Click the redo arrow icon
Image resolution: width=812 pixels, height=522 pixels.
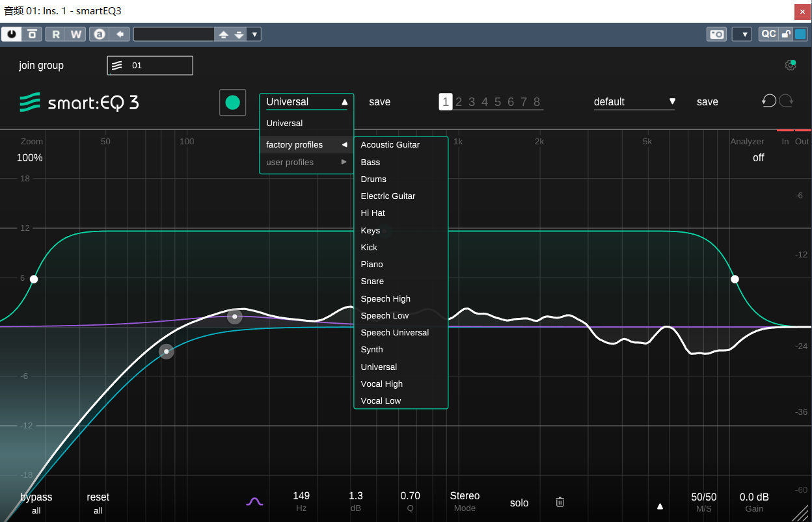pyautogui.click(x=786, y=101)
